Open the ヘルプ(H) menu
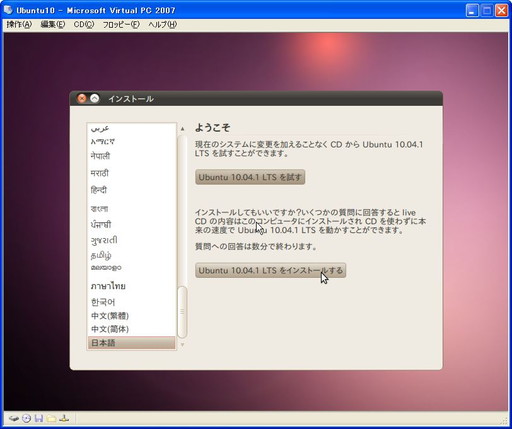This screenshot has height=429, width=512. [x=163, y=24]
